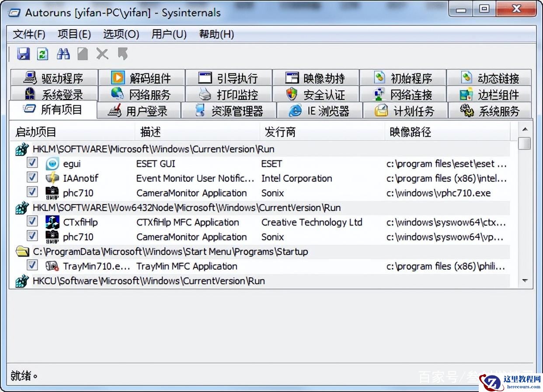Switch to the 边栏组件 tab
The width and height of the screenshot is (543, 392).
490,94
